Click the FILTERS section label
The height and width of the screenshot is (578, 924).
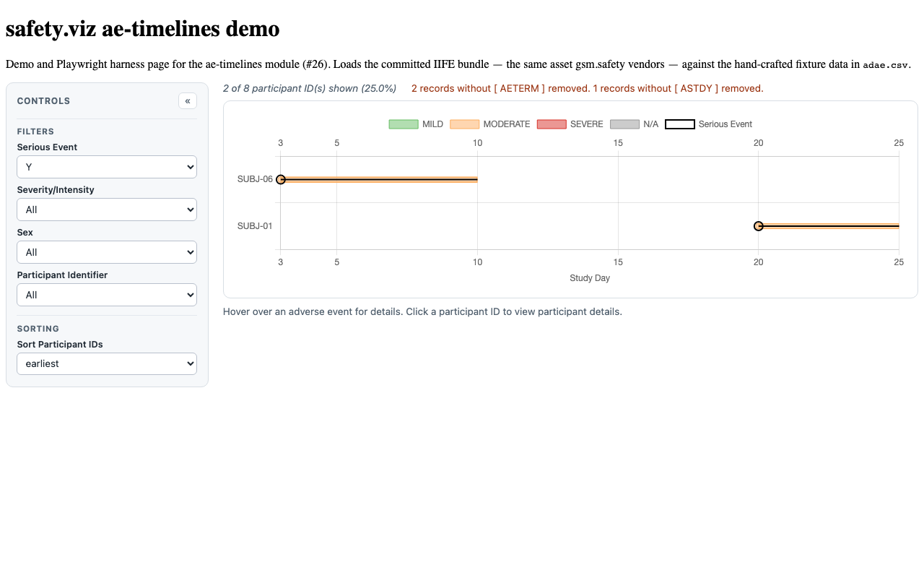[x=35, y=131]
